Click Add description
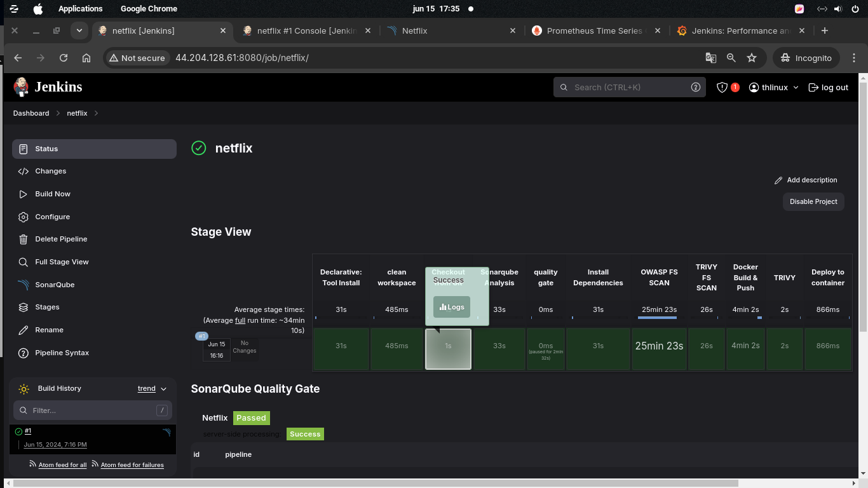Viewport: 868px width, 488px height. 806,180
